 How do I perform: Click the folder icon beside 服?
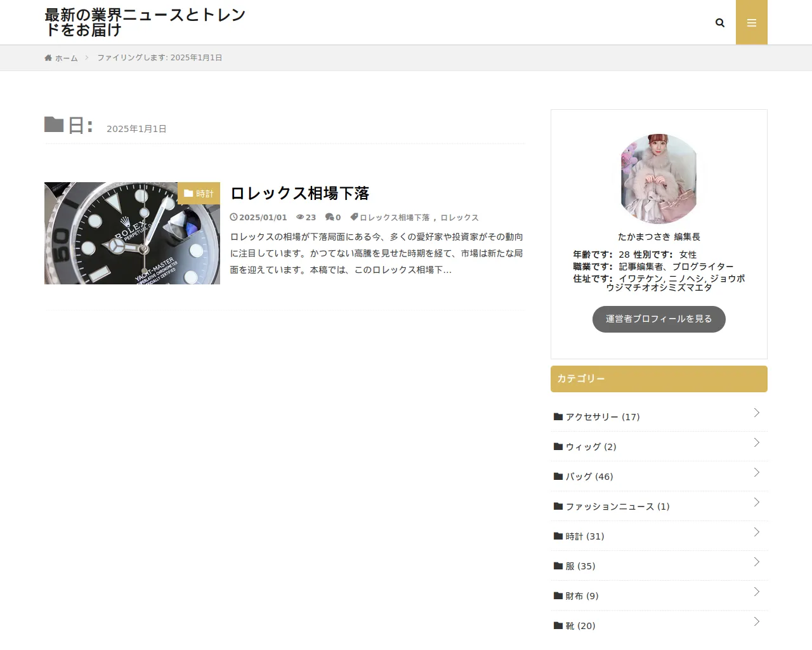point(558,566)
